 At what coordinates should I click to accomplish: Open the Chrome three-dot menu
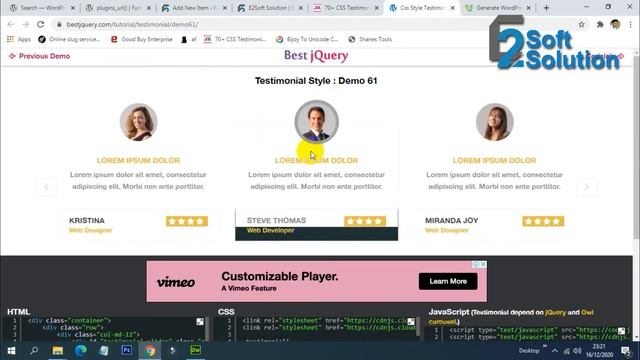coord(631,24)
